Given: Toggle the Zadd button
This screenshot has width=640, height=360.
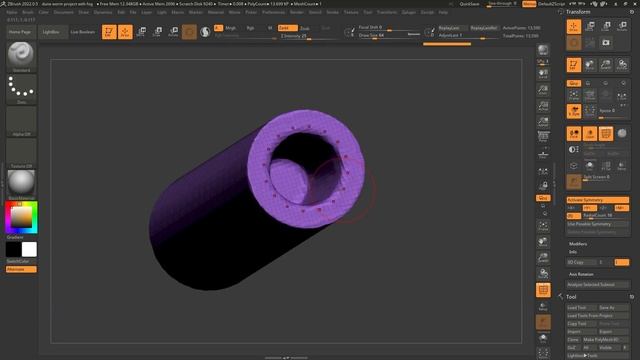Looking at the screenshot, I should click(x=287, y=28).
